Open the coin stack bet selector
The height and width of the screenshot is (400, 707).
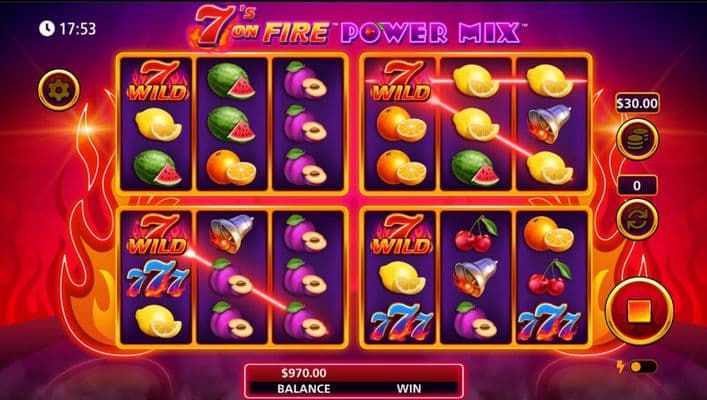(x=638, y=139)
